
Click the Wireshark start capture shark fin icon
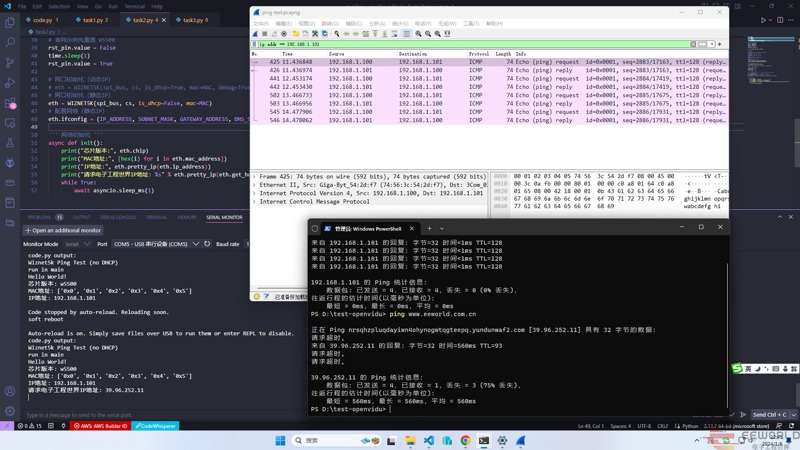pos(257,33)
